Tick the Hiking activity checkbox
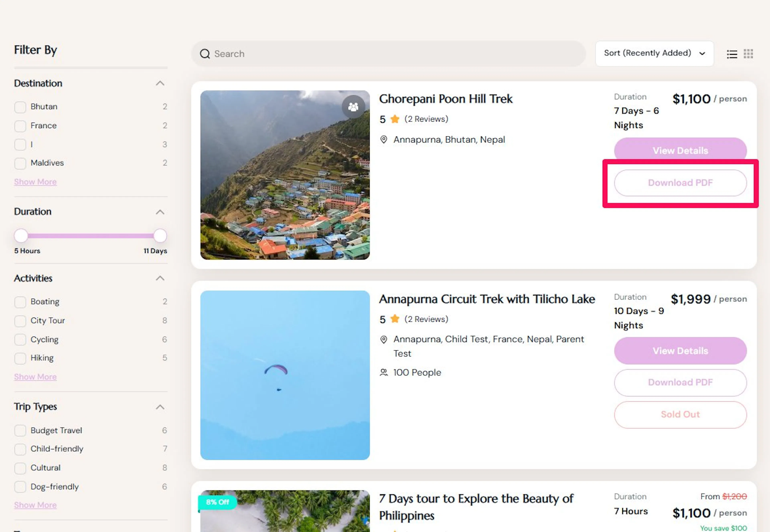The image size is (770, 532). pos(20,358)
